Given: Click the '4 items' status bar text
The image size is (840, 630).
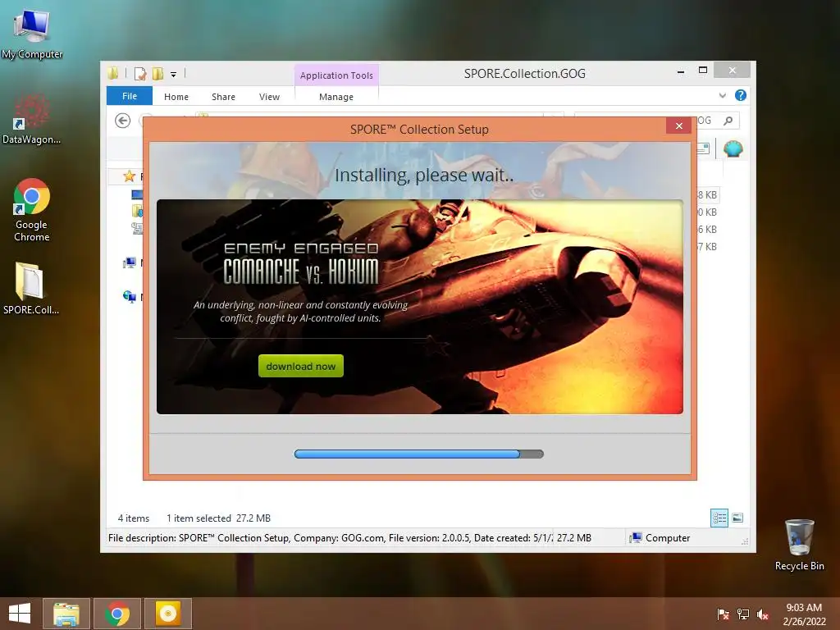Looking at the screenshot, I should click(x=134, y=518).
